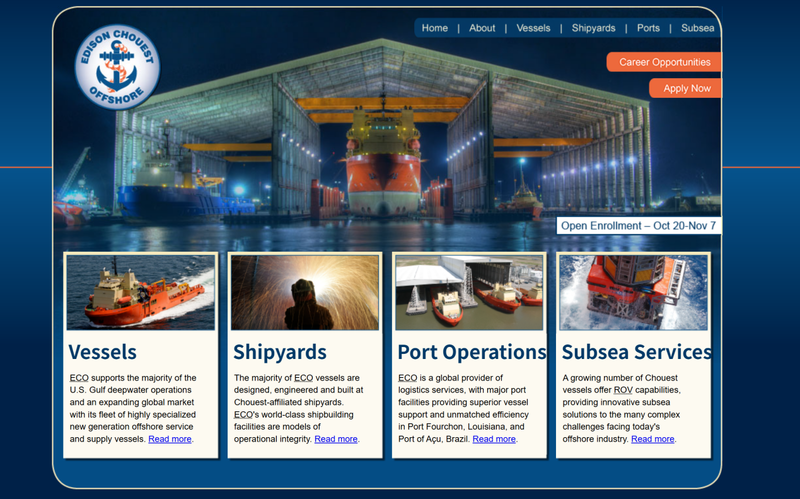800x499 pixels.
Task: Click the subsea ROV equipment image
Action: pyautogui.click(x=633, y=292)
